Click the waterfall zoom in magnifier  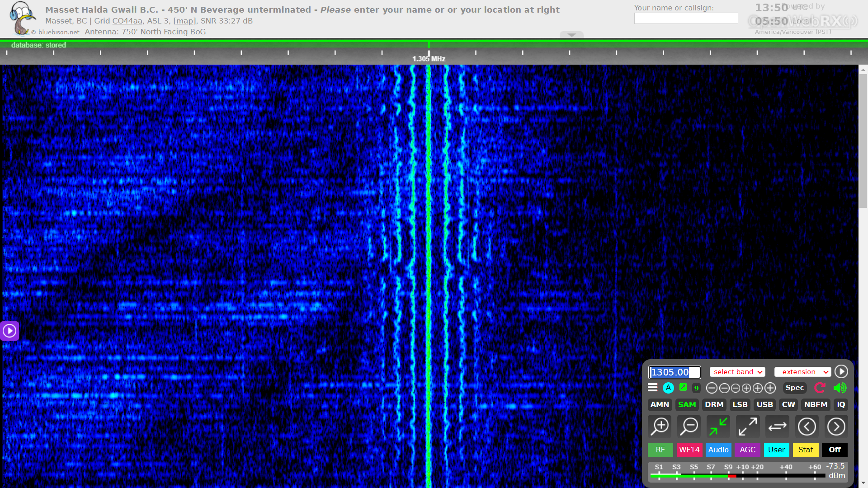(x=660, y=426)
